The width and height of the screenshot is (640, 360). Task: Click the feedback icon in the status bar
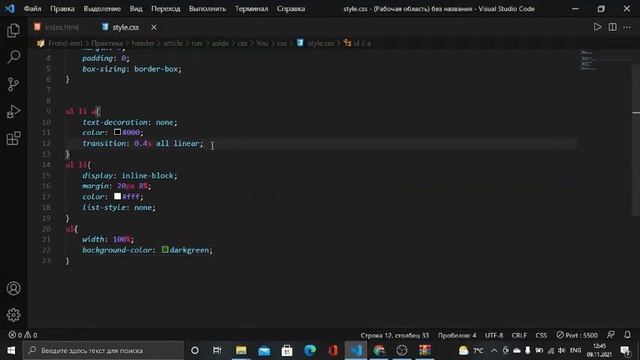(611, 335)
